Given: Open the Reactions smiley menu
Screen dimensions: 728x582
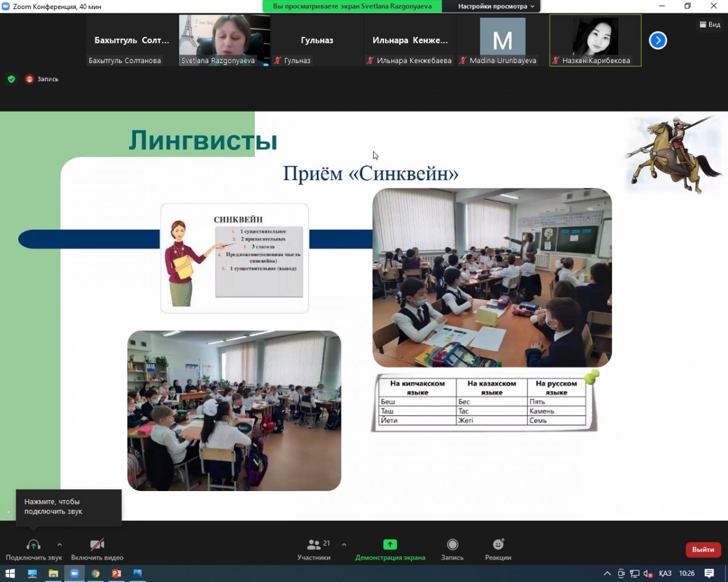Looking at the screenshot, I should pos(498,544).
